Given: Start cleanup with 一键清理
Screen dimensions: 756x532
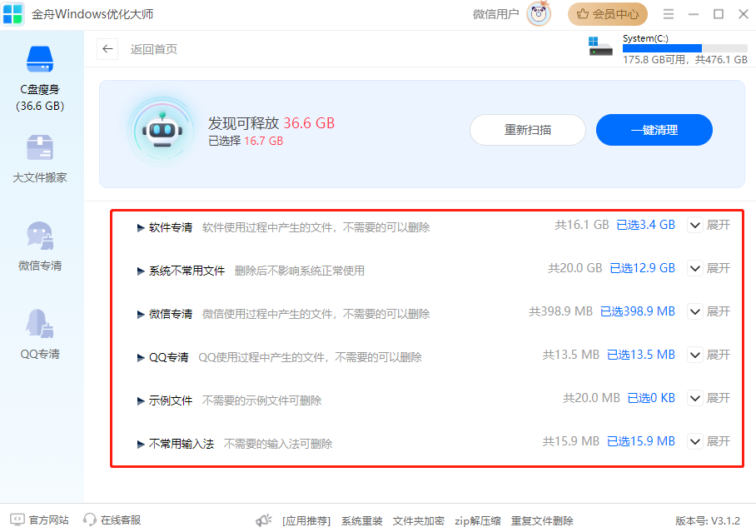Looking at the screenshot, I should coord(654,130).
